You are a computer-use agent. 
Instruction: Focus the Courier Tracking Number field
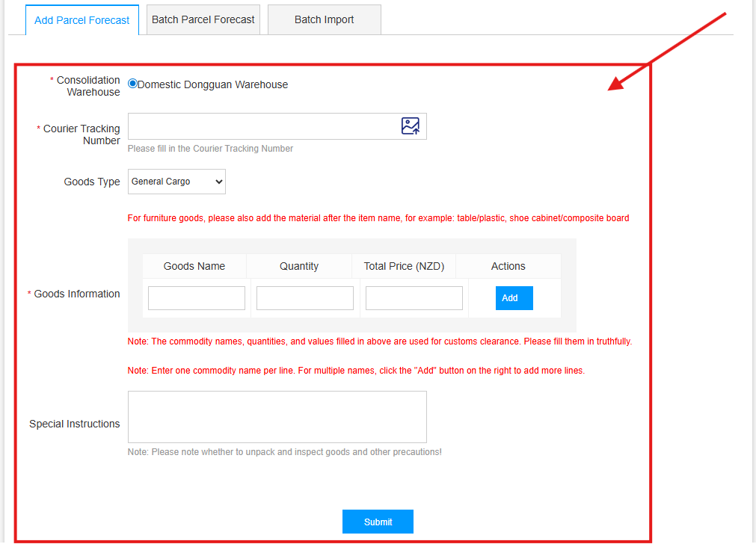tap(262, 126)
